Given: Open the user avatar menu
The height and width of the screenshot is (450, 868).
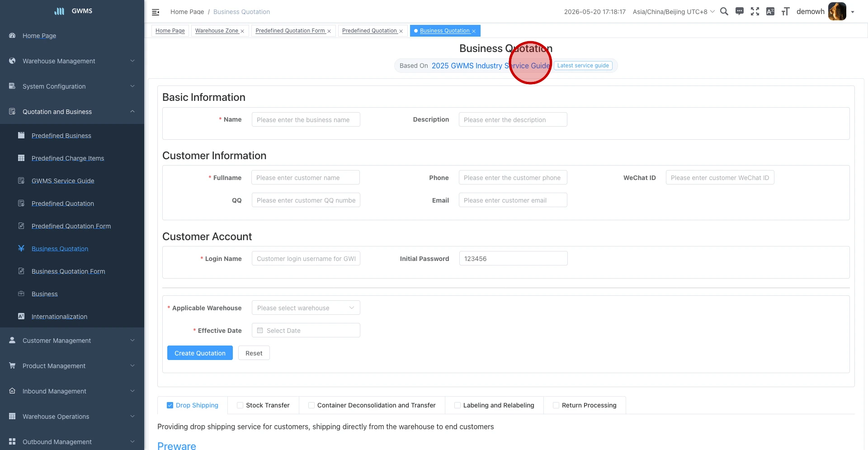Looking at the screenshot, I should click(837, 11).
